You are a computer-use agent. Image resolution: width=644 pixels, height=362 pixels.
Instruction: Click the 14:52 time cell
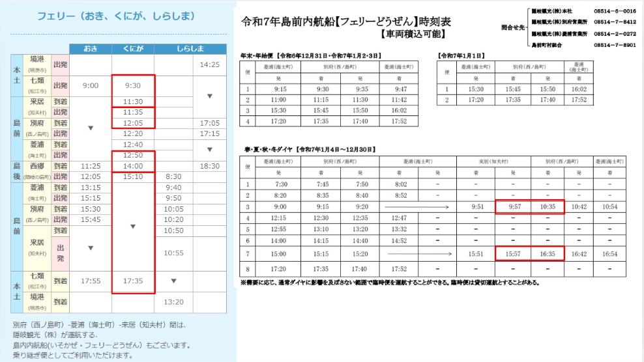pos(399,240)
